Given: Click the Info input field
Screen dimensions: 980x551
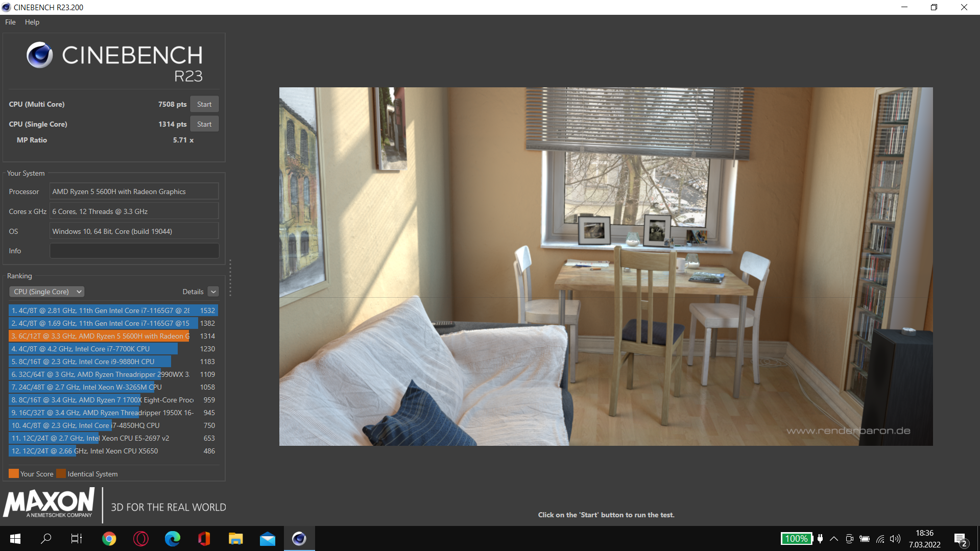Looking at the screenshot, I should tap(134, 251).
